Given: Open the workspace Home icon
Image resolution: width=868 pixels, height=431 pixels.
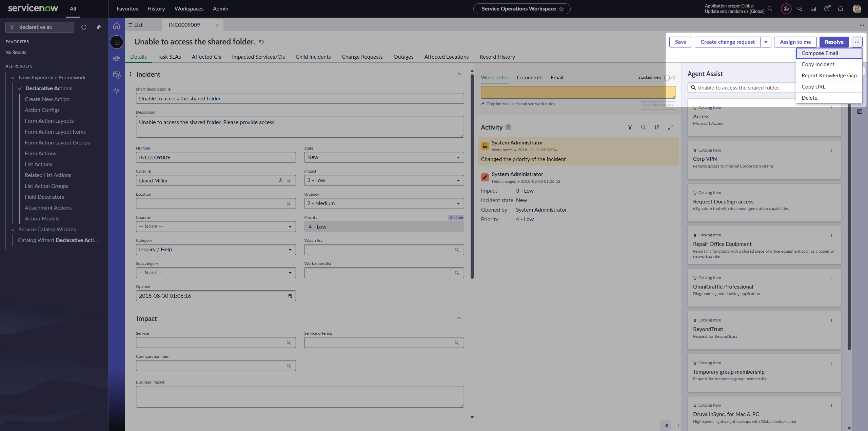Looking at the screenshot, I should click(x=117, y=26).
